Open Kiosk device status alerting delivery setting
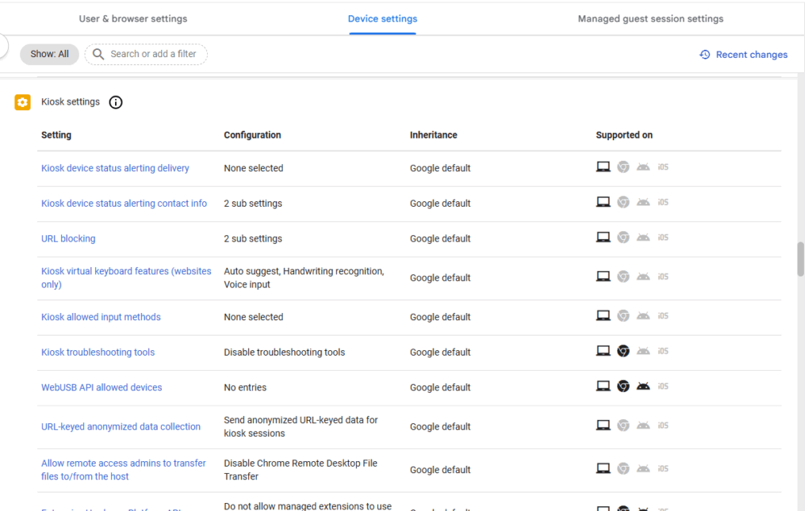 115,168
